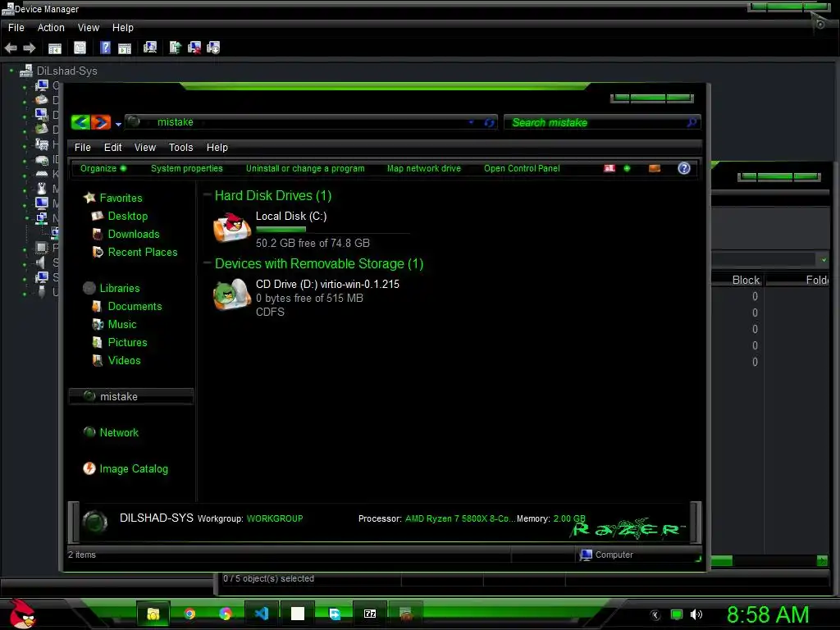Image resolution: width=840 pixels, height=630 pixels.
Task: Click the Disable device toolbar icon
Action: coord(213,48)
